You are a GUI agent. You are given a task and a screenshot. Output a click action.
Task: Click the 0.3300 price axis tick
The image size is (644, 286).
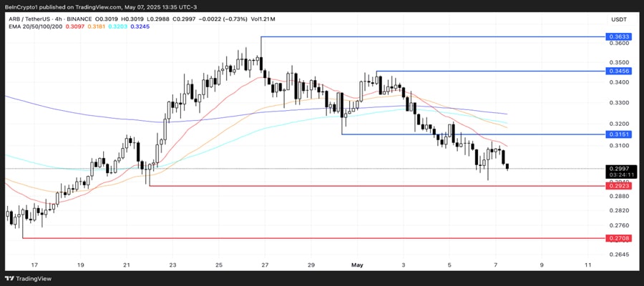(x=619, y=102)
